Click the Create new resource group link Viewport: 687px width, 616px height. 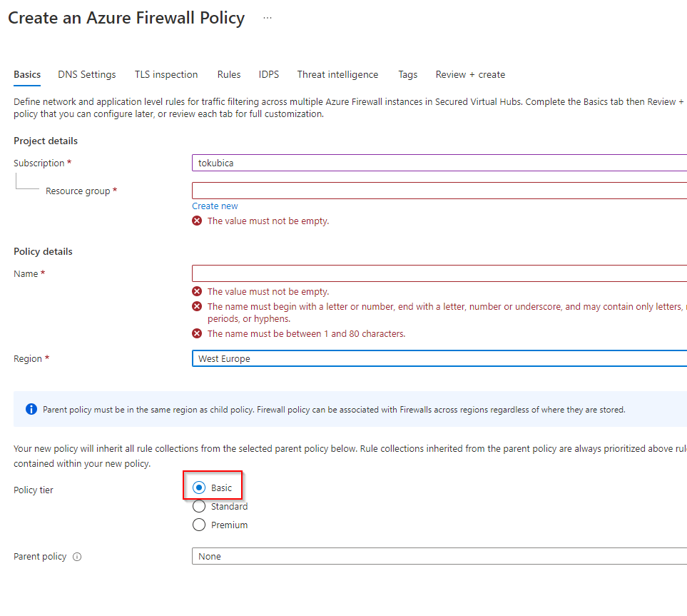coord(215,206)
